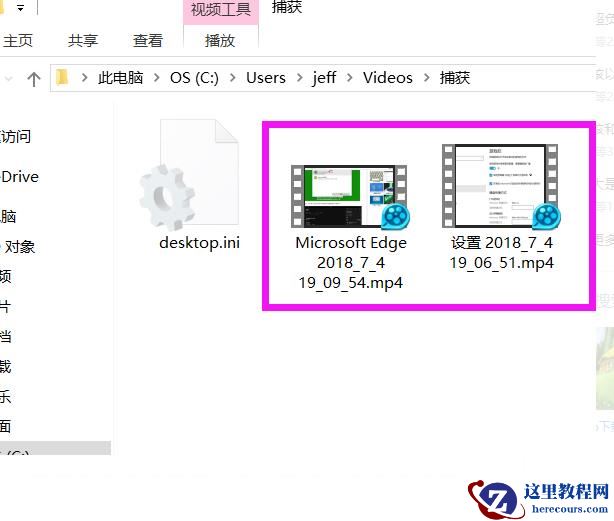This screenshot has height=521, width=614.
Task: Click 捕获 in the address path
Action: pyautogui.click(x=455, y=78)
